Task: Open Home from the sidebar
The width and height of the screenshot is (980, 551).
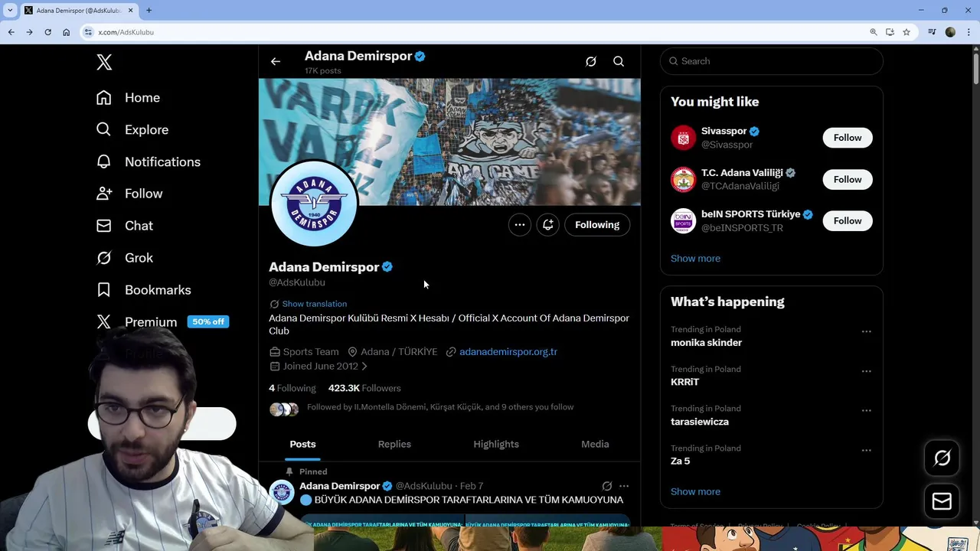Action: [128, 98]
